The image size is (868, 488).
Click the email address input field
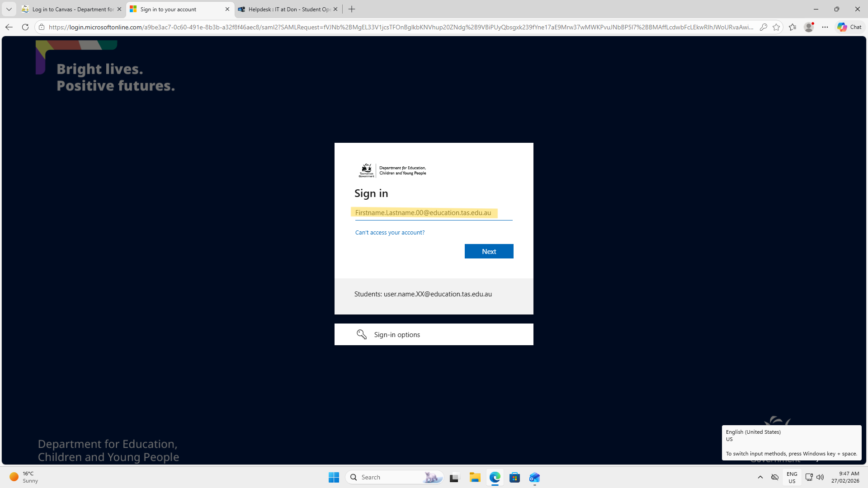(433, 213)
